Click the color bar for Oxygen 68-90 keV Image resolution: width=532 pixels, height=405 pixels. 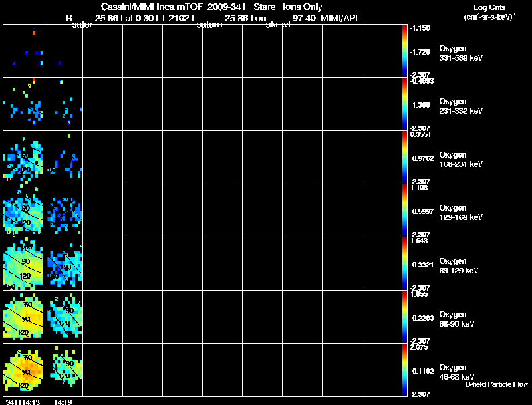click(x=404, y=317)
